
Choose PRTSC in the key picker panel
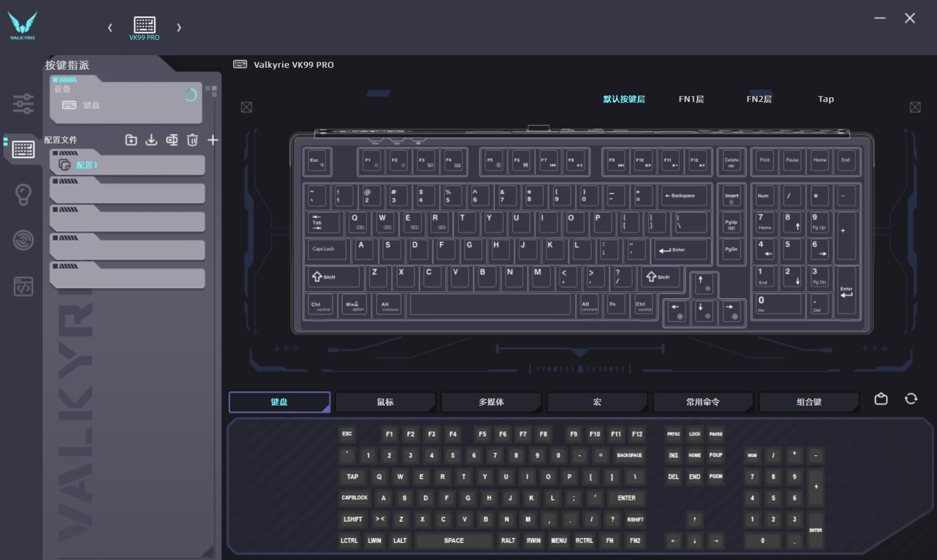pyautogui.click(x=674, y=434)
